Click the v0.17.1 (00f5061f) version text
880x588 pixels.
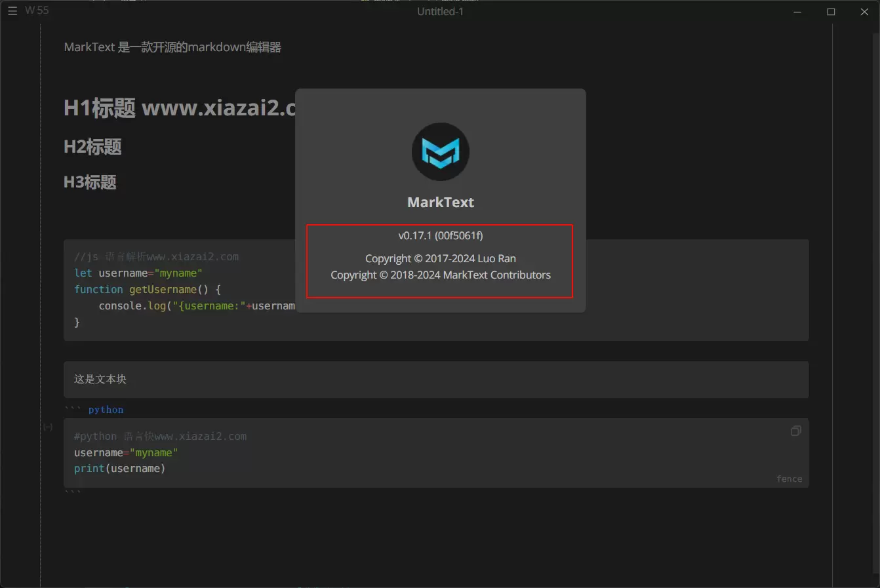pyautogui.click(x=441, y=235)
